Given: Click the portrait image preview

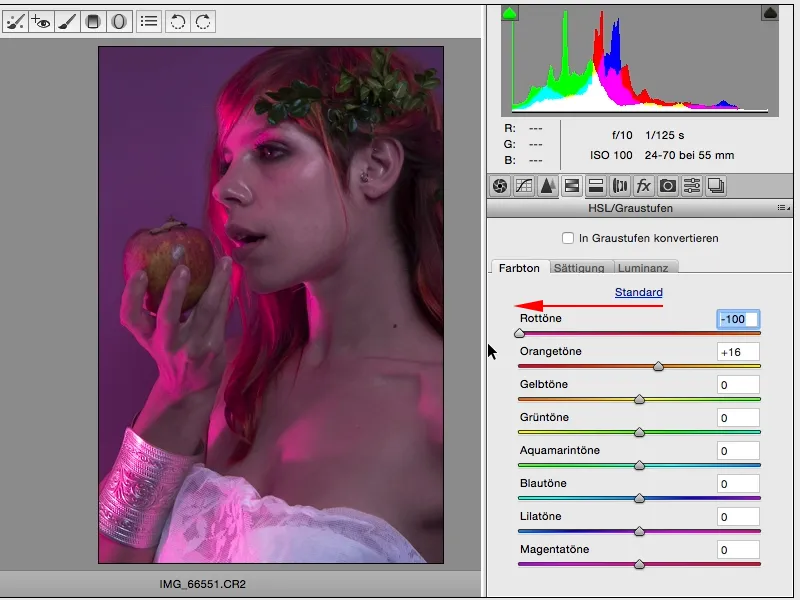Looking at the screenshot, I should click(271, 305).
